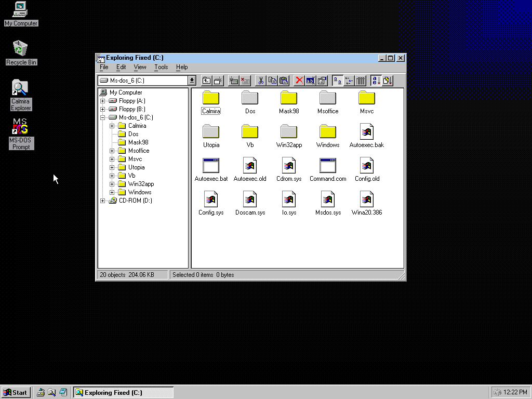Switch to Details list view

[361, 81]
